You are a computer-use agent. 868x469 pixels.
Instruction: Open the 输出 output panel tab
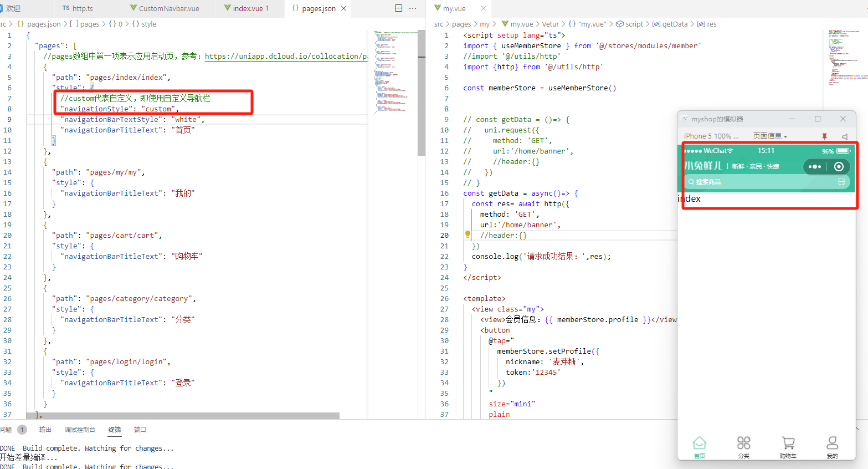pyautogui.click(x=45, y=430)
